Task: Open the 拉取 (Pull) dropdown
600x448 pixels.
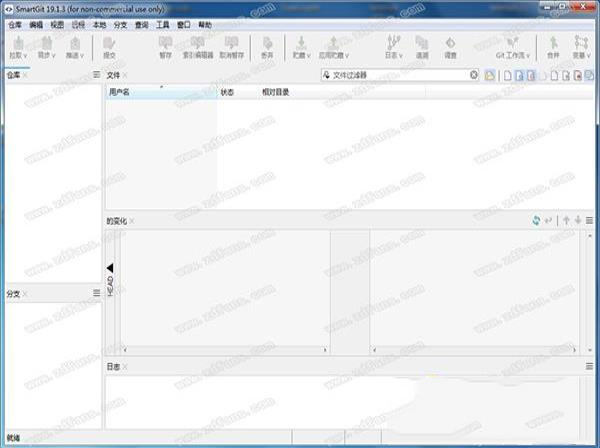Action: [x=17, y=47]
